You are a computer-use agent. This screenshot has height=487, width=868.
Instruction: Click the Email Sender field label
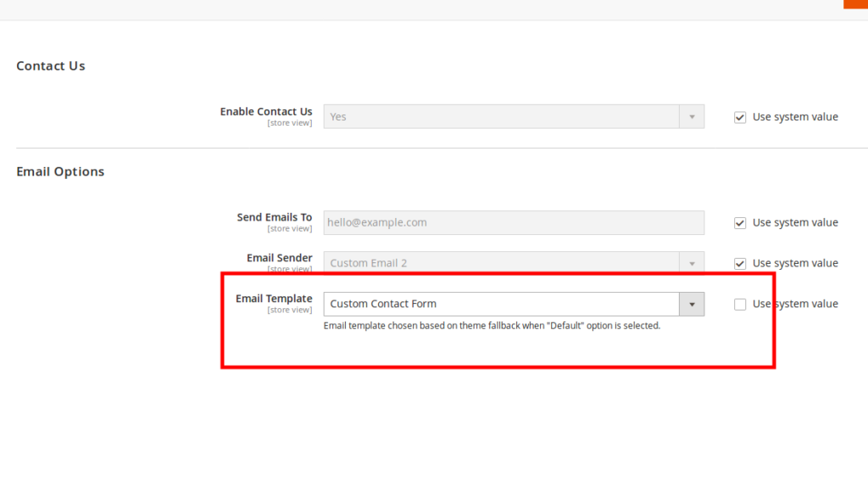click(280, 258)
